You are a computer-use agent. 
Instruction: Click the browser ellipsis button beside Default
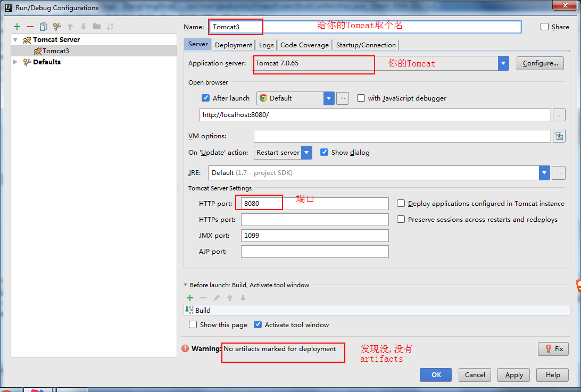[343, 98]
